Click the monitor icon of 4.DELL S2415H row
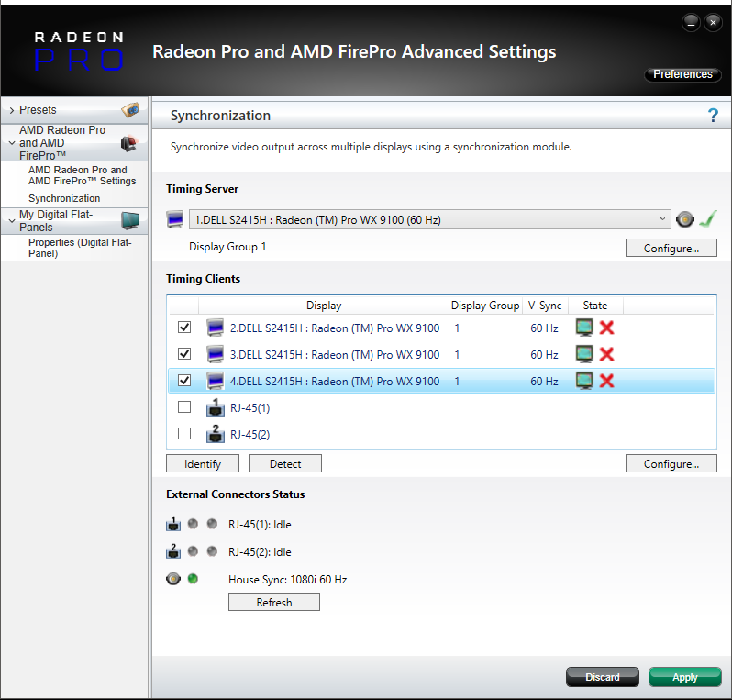 tap(216, 381)
